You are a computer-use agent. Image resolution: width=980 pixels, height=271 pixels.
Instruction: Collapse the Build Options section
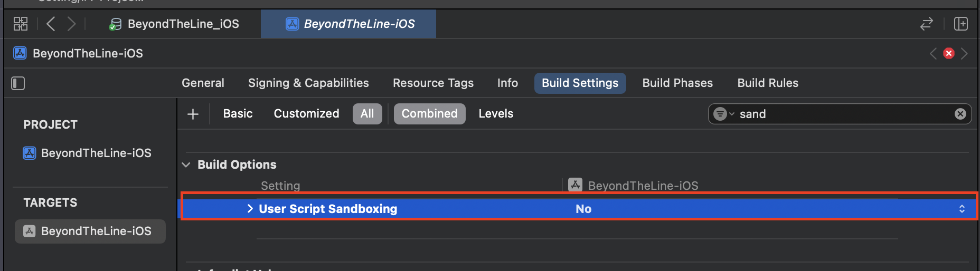click(186, 164)
